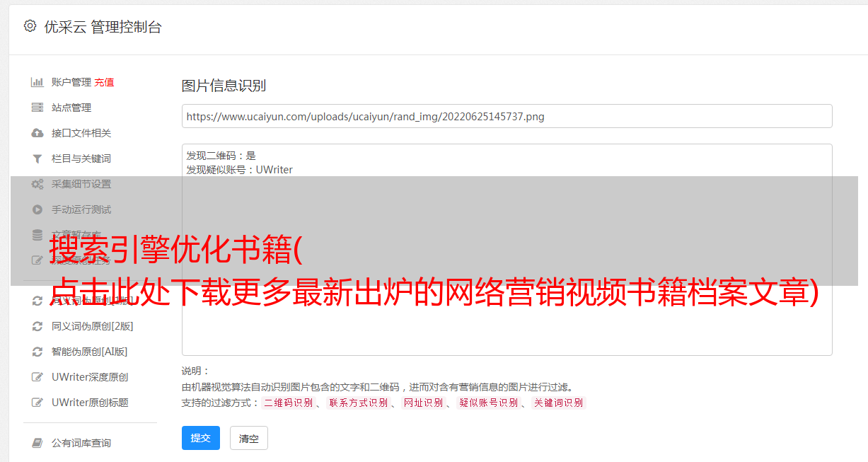The width and height of the screenshot is (868, 462).
Task: Click the 网址识别 filter tag
Action: [x=422, y=403]
